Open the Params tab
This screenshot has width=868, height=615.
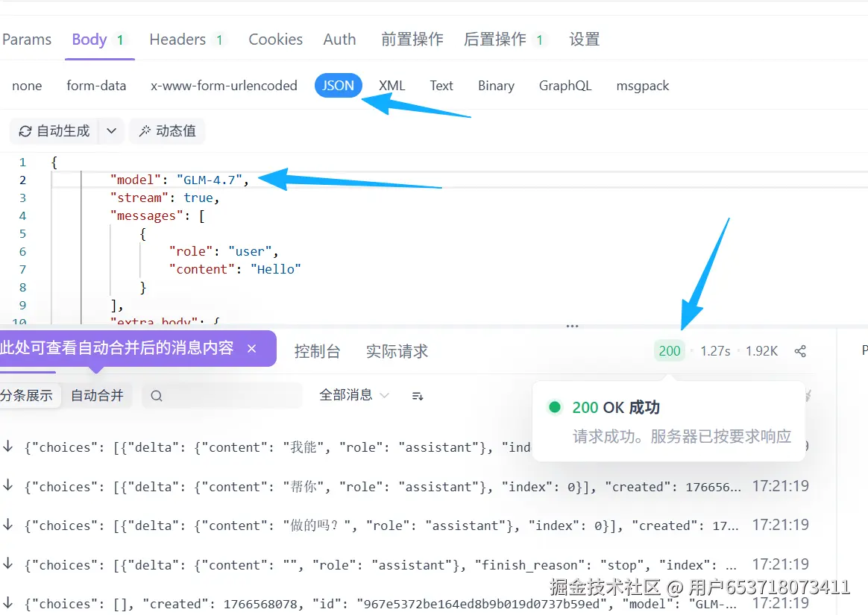[27, 40]
